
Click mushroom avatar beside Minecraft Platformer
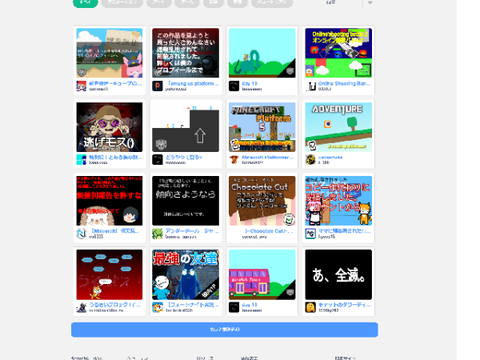(x=234, y=160)
